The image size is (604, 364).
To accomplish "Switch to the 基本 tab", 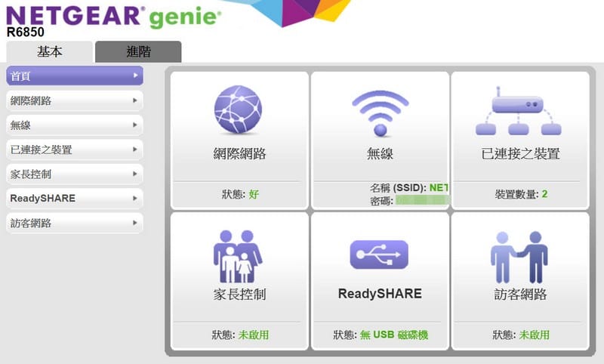I will pos(49,51).
